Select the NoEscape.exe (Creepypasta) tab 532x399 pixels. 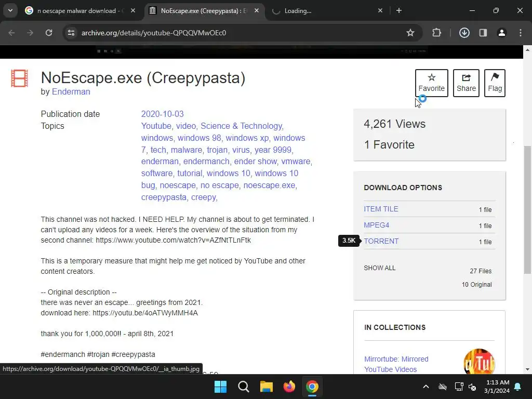[x=204, y=11]
